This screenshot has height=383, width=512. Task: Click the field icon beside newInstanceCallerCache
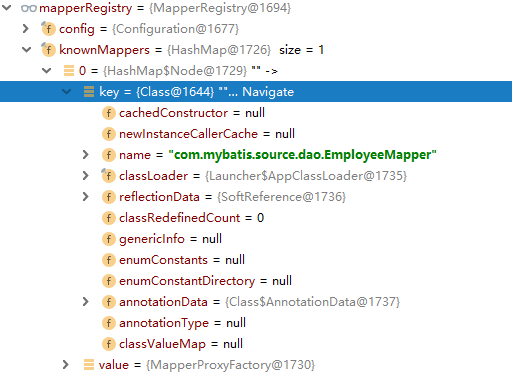click(109, 134)
